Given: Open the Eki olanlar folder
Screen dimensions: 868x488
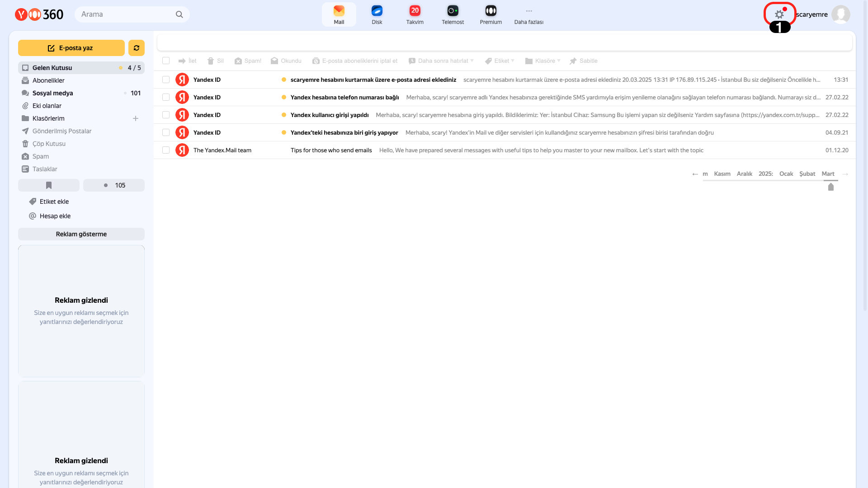Looking at the screenshot, I should [x=81, y=106].
